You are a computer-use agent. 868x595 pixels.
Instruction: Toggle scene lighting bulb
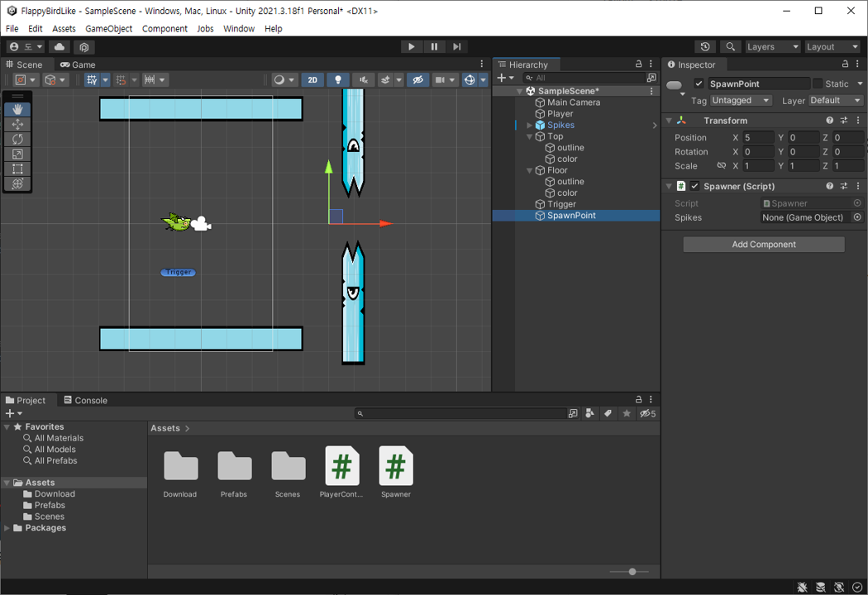click(338, 80)
